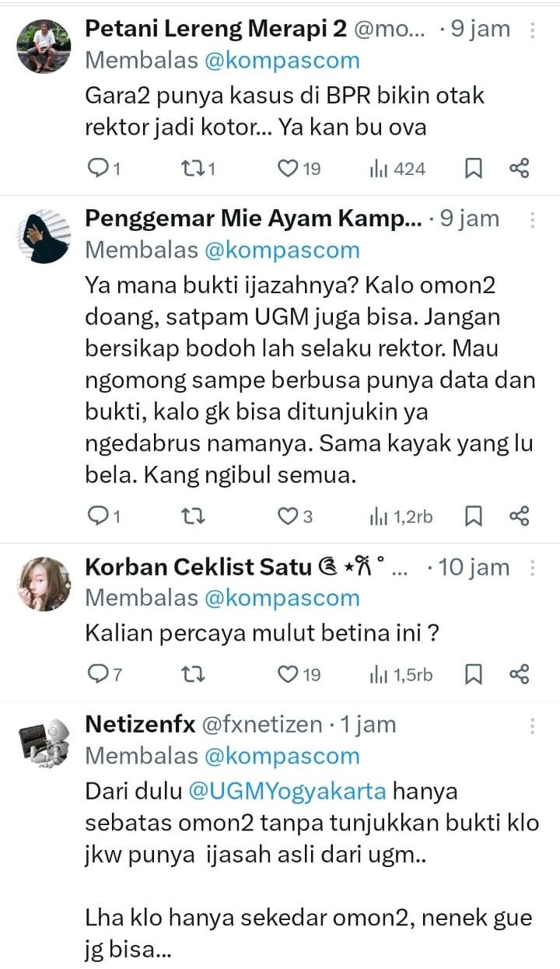560x969 pixels.
Task: Open Korban Ceklist Satu's profile picture
Action: click(x=44, y=583)
